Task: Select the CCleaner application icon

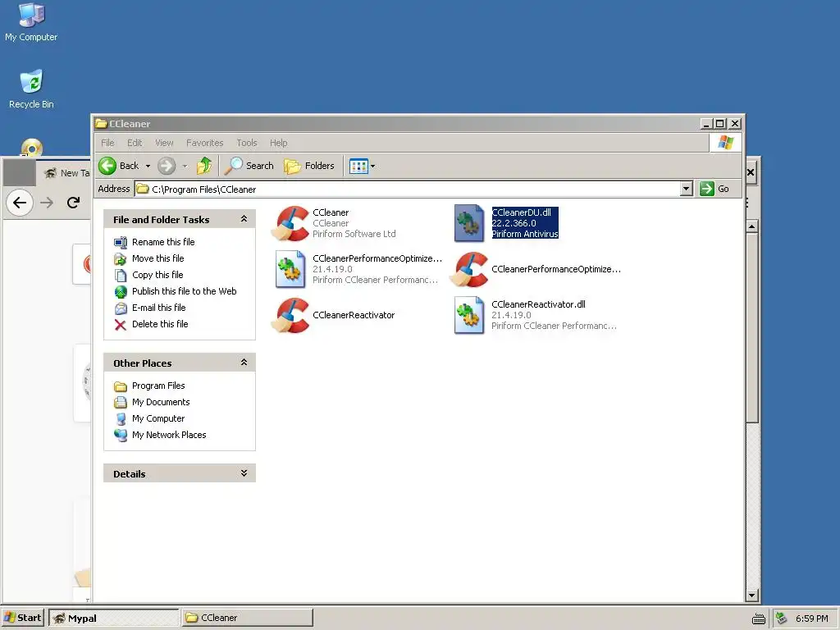Action: coord(290,223)
